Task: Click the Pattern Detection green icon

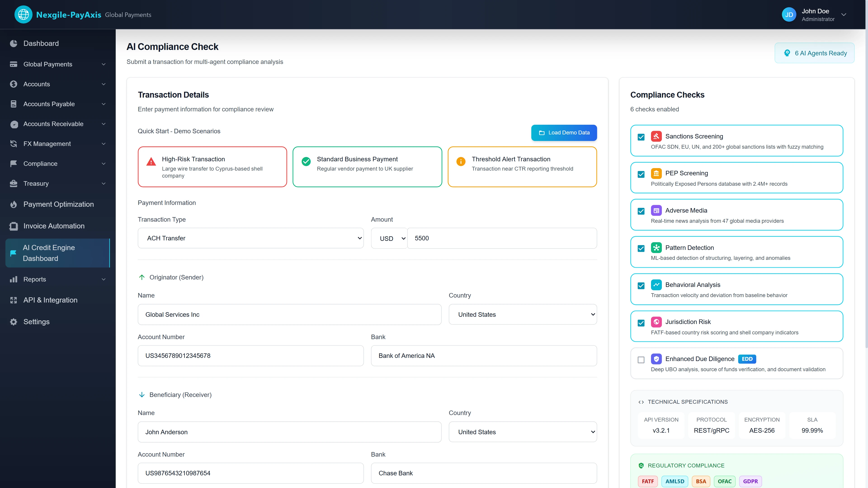Action: point(656,248)
